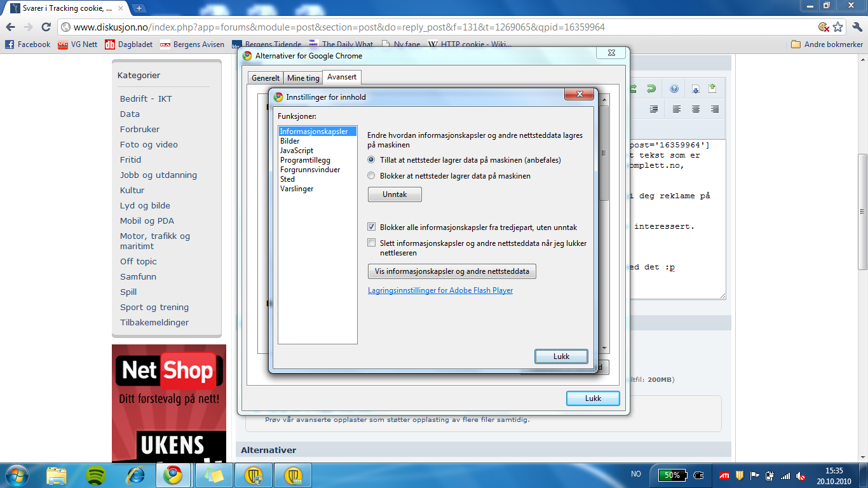Click 'Vis informasjonskapsler og andre nettsteddata' button
Screen dimensions: 868x488
[452, 271]
